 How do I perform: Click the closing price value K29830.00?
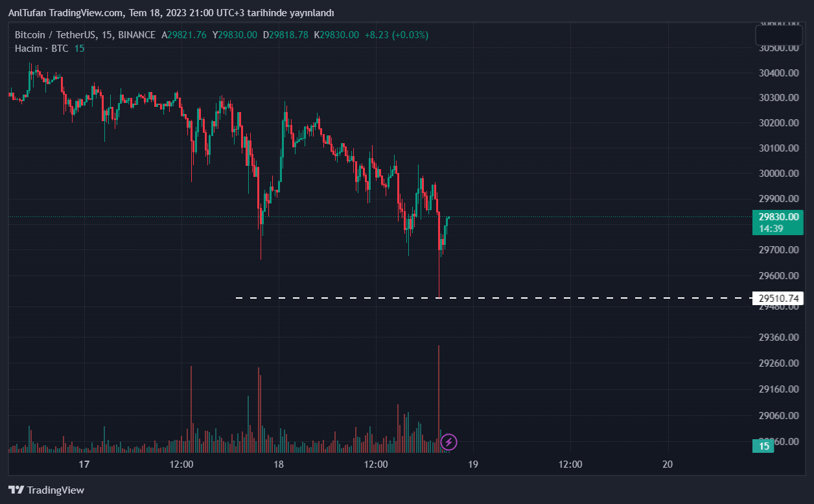(336, 35)
